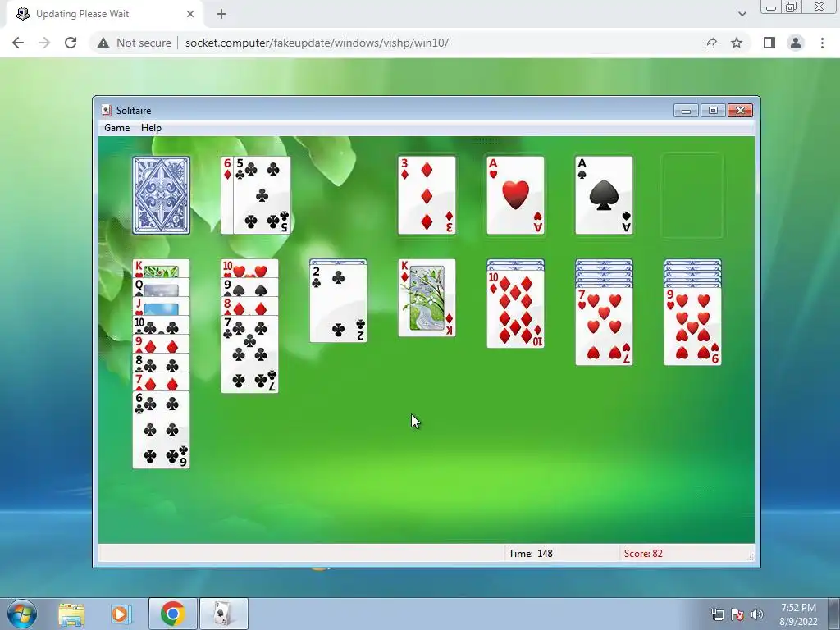Click the Not secure warning indicator
Image resolution: width=840 pixels, height=630 pixels.
pyautogui.click(x=134, y=43)
